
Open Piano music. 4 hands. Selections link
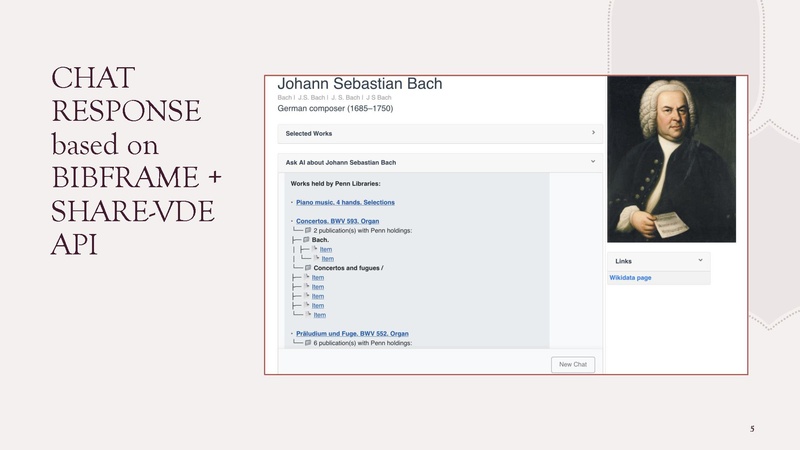(x=345, y=203)
